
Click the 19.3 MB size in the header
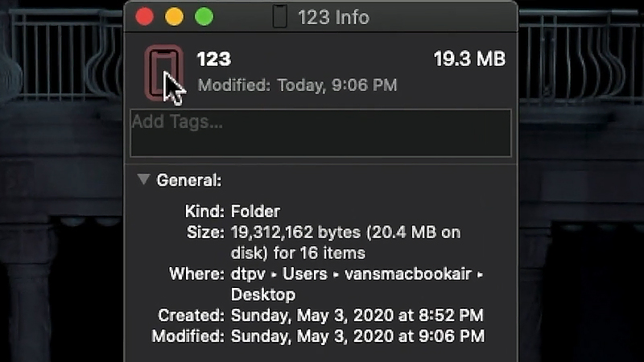tap(469, 59)
